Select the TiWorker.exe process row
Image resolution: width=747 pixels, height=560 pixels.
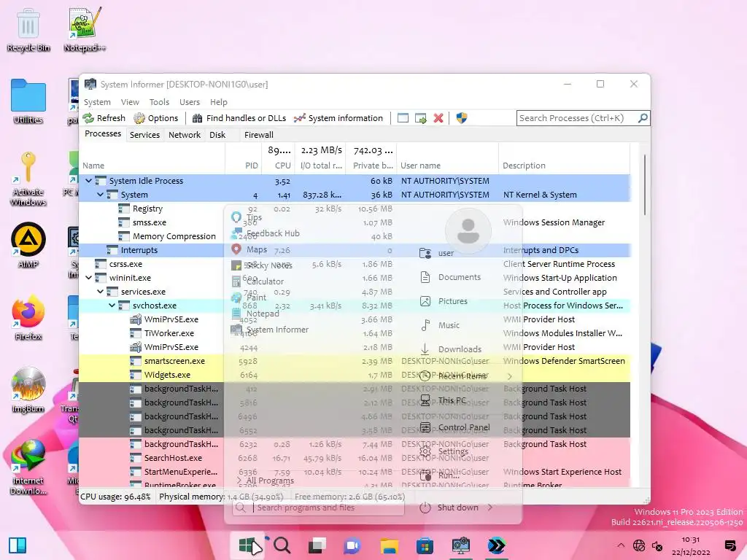click(355, 333)
